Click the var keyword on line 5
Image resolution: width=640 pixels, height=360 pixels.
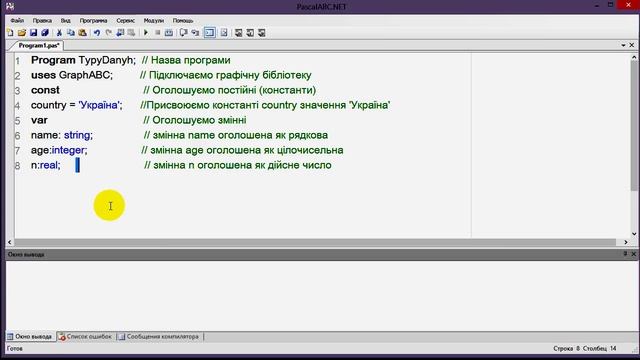pos(39,120)
